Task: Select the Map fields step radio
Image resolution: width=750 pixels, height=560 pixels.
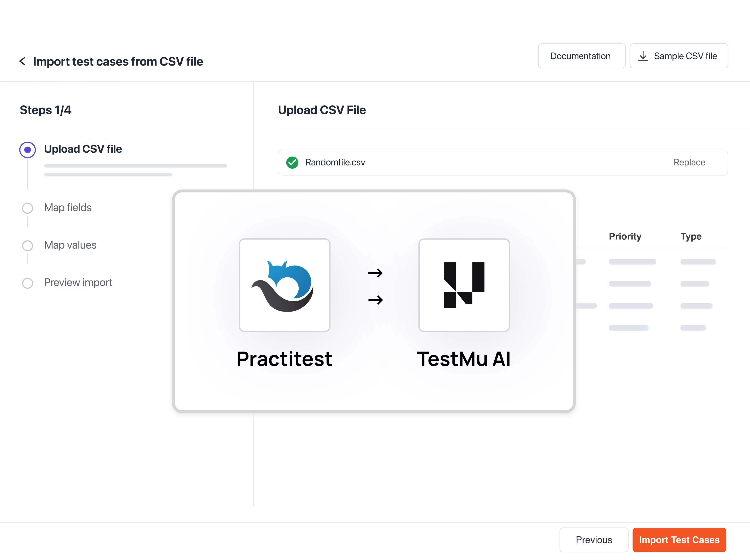Action: pos(27,208)
